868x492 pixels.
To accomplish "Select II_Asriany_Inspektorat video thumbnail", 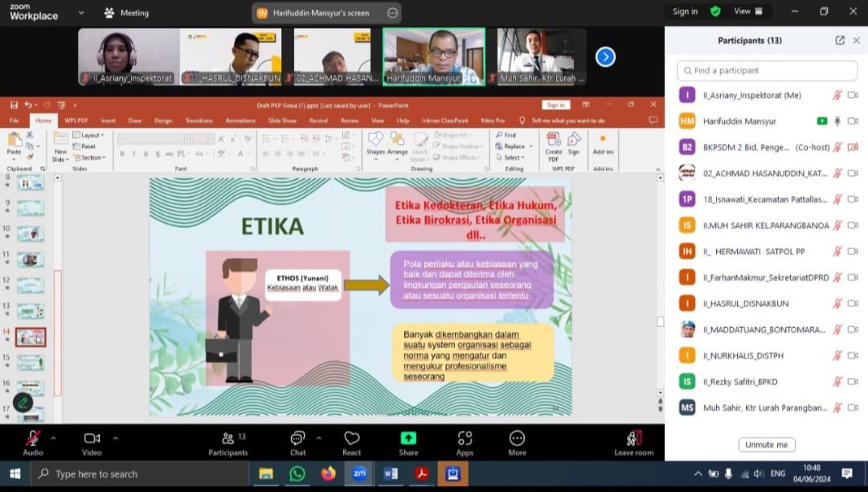I will coord(129,57).
